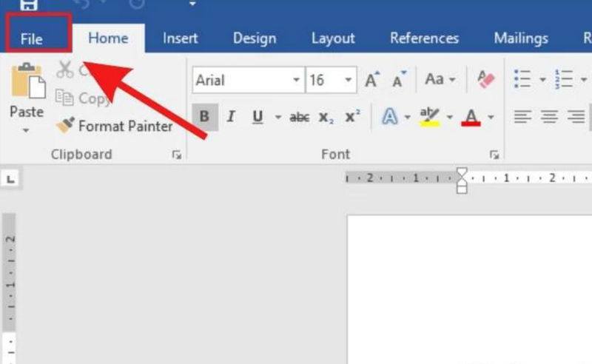Open the font color dropdown arrow
This screenshot has width=592, height=364.
pyautogui.click(x=491, y=117)
